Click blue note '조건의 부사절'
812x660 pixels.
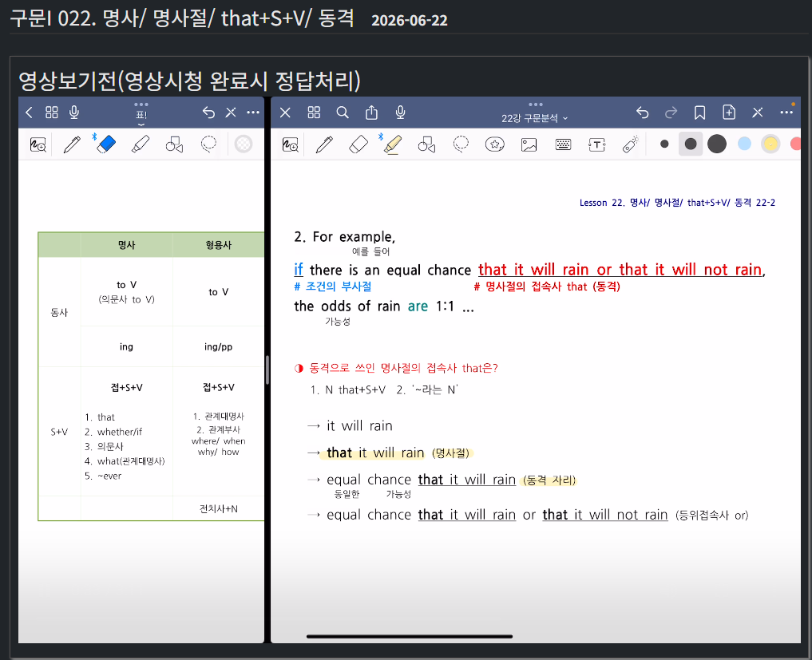pyautogui.click(x=332, y=287)
